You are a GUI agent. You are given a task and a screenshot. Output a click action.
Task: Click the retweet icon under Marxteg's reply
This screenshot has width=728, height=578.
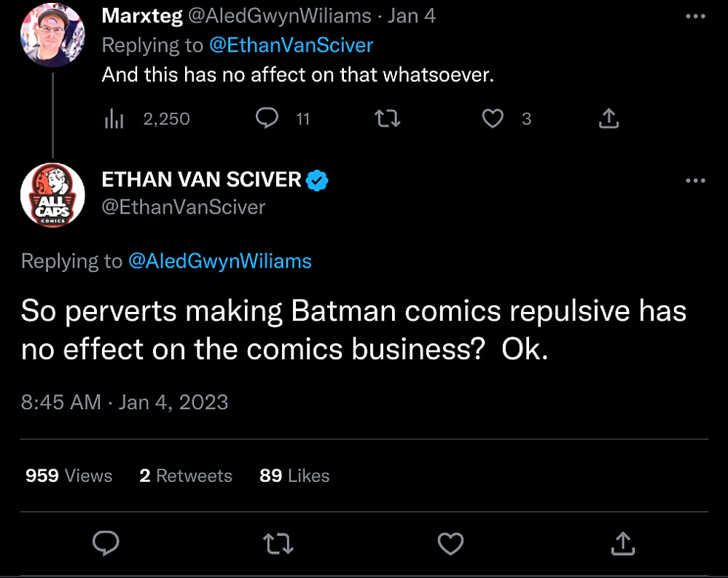pyautogui.click(x=386, y=118)
